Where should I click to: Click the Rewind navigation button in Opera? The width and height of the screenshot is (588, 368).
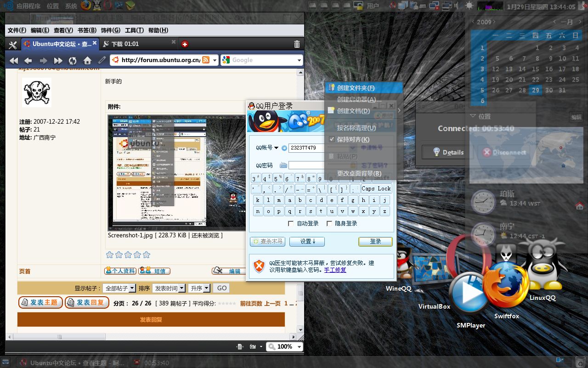pos(14,61)
